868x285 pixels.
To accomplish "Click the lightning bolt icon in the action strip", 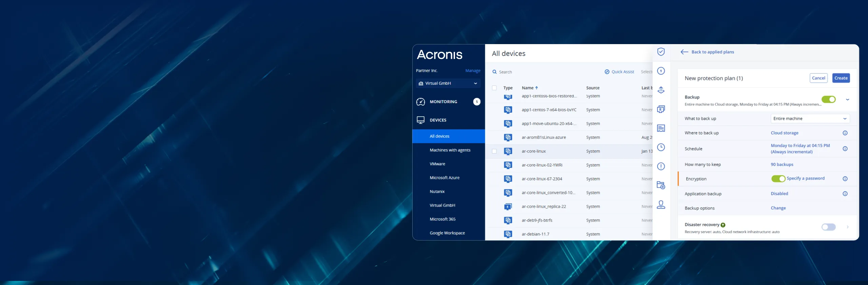I will pos(661,71).
